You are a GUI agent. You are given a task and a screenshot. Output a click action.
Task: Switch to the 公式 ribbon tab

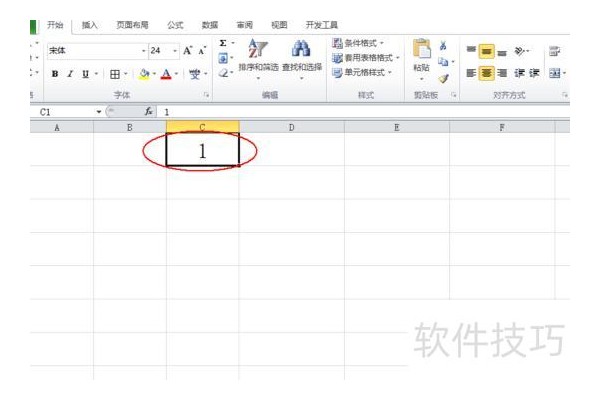175,25
